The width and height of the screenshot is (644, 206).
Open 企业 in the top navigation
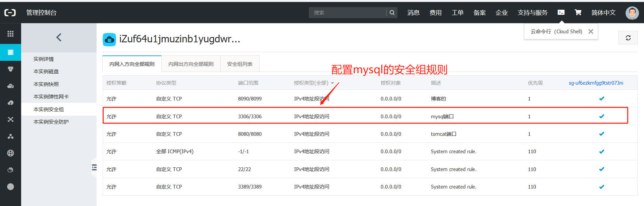pos(502,12)
